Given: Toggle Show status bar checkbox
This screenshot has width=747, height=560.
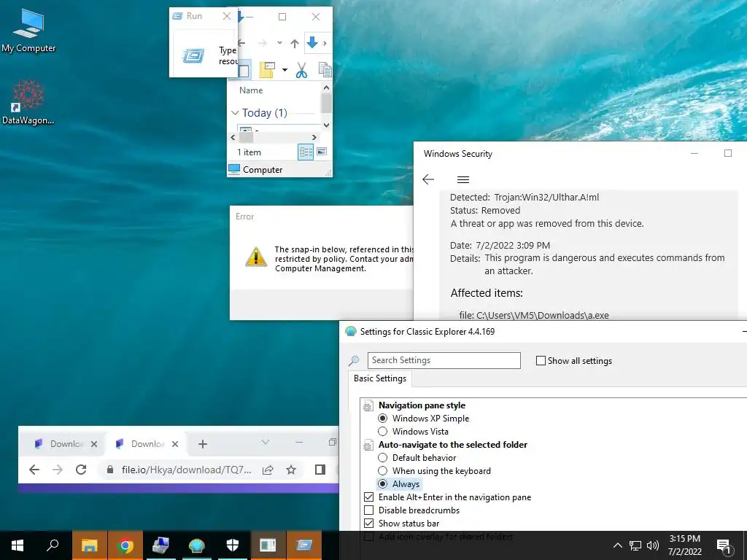Looking at the screenshot, I should pyautogui.click(x=368, y=524).
